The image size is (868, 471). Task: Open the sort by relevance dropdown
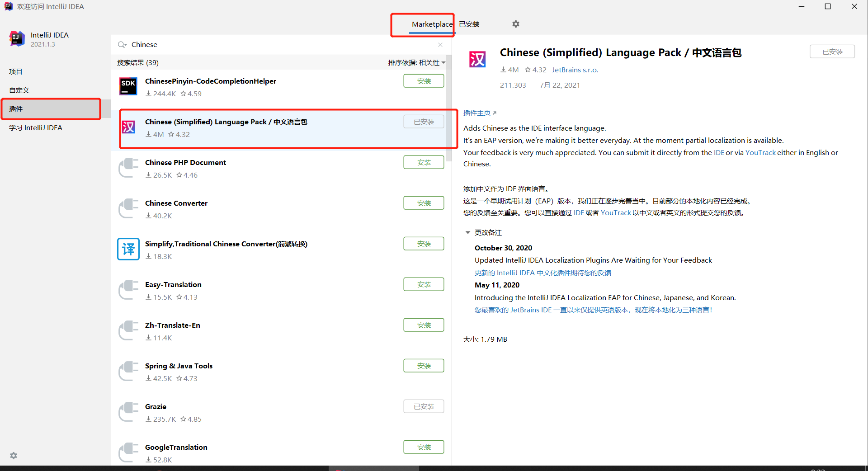coord(416,63)
